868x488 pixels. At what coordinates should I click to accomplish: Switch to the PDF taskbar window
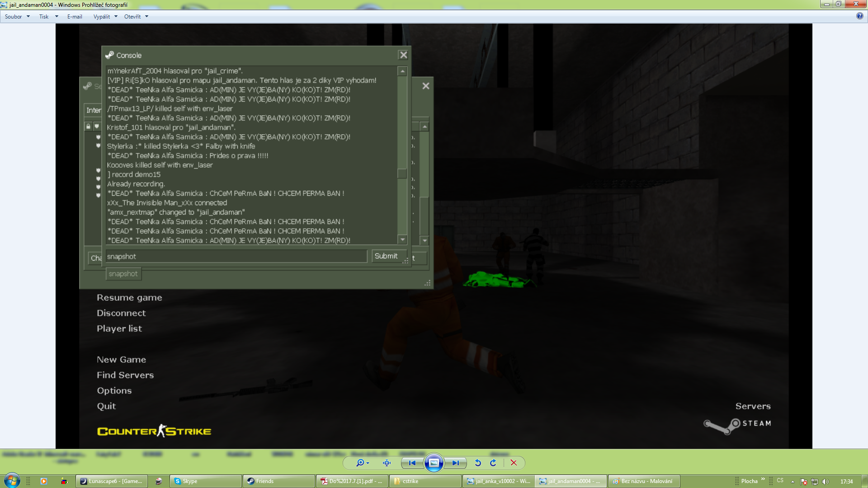[x=352, y=481]
